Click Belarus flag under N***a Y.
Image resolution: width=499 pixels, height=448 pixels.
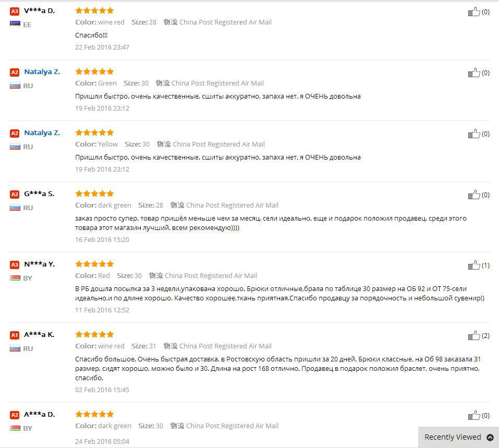15,278
